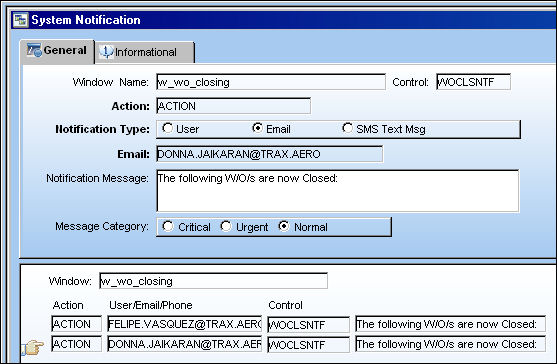Select WOCLSNTF control in DONNA.JAIKARAN row

308,344
